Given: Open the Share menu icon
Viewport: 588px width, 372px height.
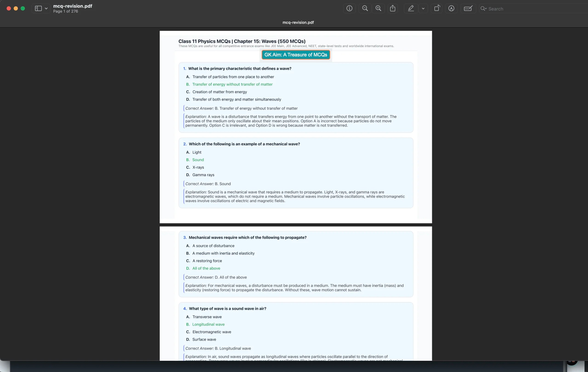Looking at the screenshot, I should 393,9.
